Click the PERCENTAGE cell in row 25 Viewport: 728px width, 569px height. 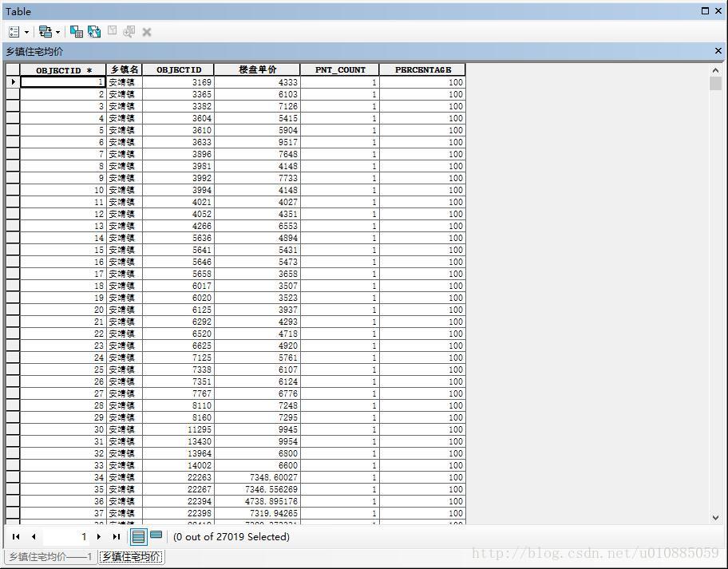422,369
